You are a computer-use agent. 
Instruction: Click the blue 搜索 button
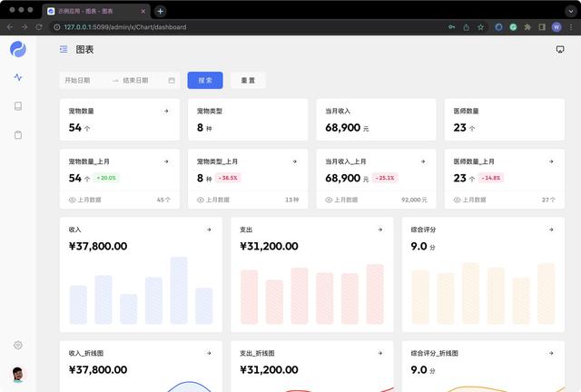point(205,81)
